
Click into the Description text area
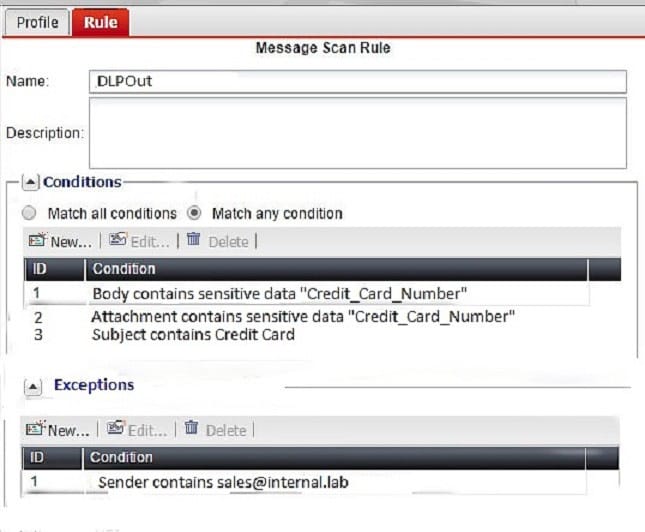[x=357, y=132]
